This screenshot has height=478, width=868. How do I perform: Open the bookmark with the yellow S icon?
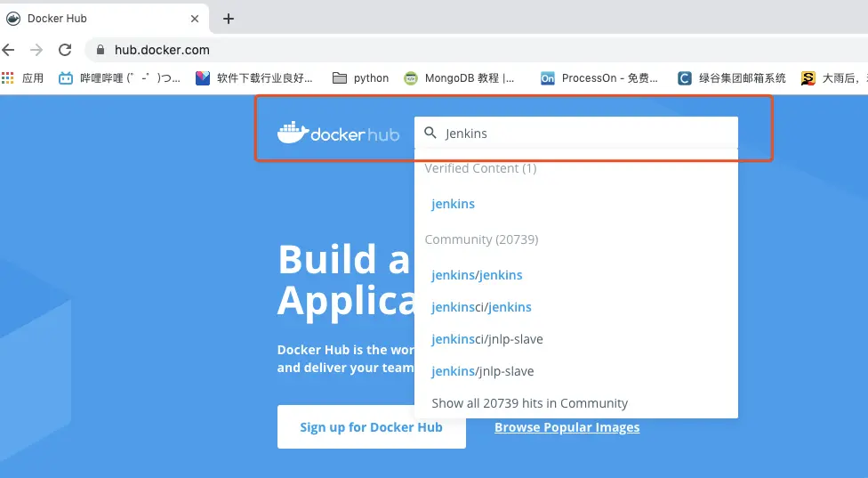tap(833, 78)
